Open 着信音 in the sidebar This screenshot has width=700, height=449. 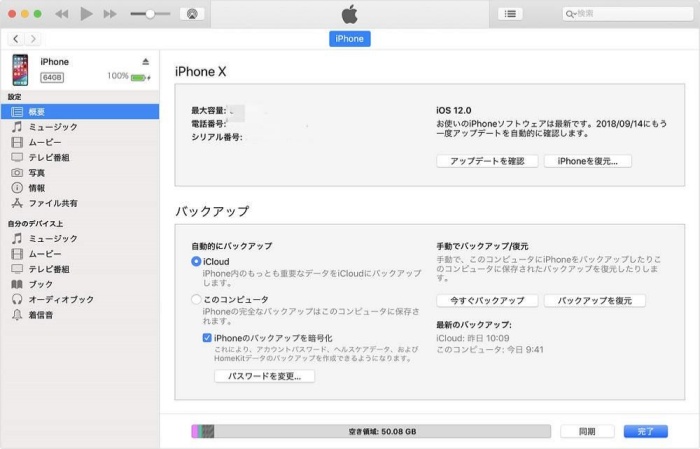(x=80, y=315)
